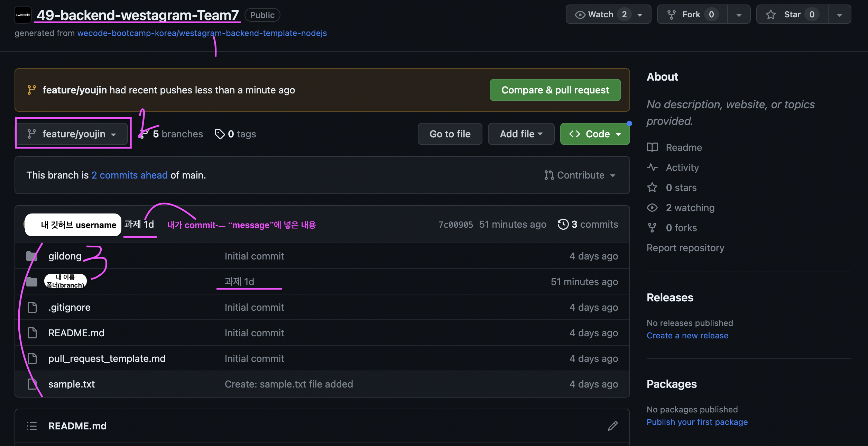
Task: Expand the Add file dropdown
Action: (521, 134)
